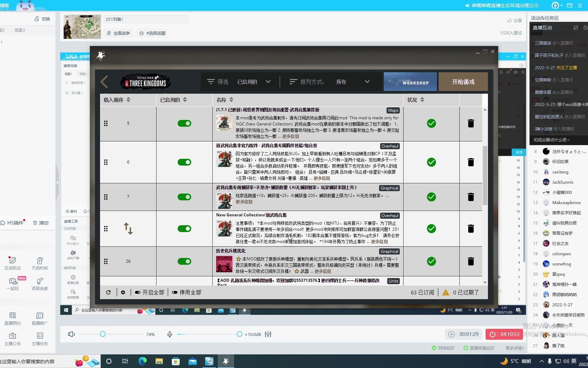
Task: Click the record button showing 00:01:29
Action: click(x=463, y=334)
